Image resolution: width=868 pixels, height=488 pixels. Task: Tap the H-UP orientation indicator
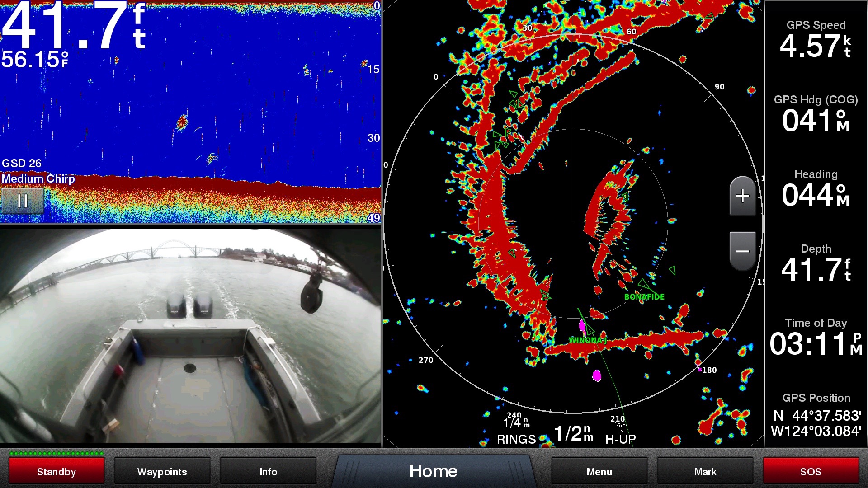pyautogui.click(x=620, y=438)
